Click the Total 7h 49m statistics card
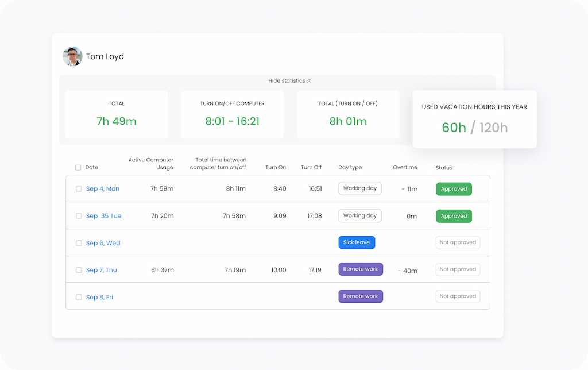The width and height of the screenshot is (588, 370). (x=117, y=114)
